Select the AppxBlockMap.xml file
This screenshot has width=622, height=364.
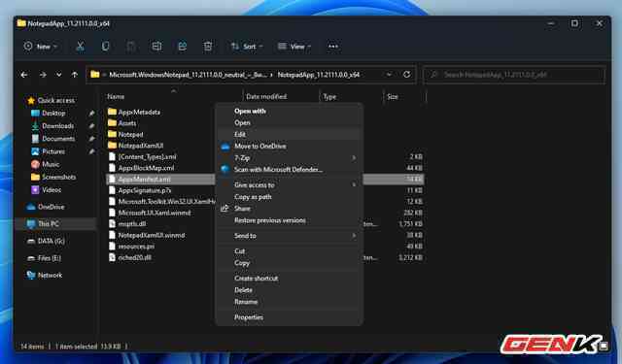[146, 168]
